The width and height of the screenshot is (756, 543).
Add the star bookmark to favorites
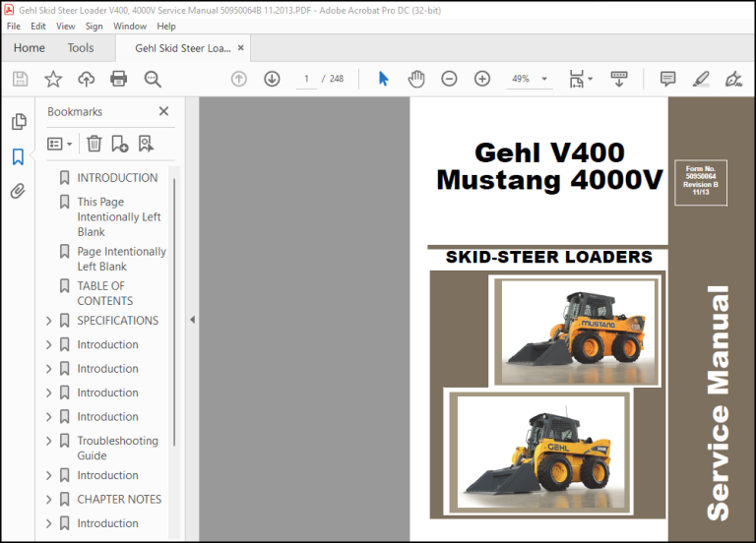point(53,79)
